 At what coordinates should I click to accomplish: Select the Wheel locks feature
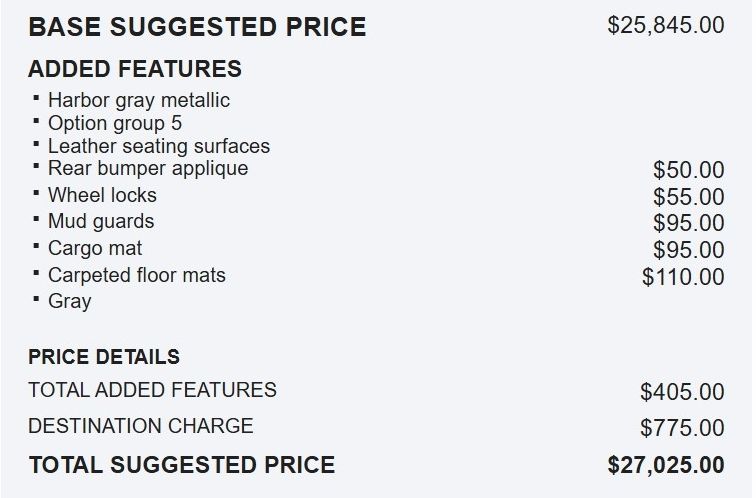(102, 195)
